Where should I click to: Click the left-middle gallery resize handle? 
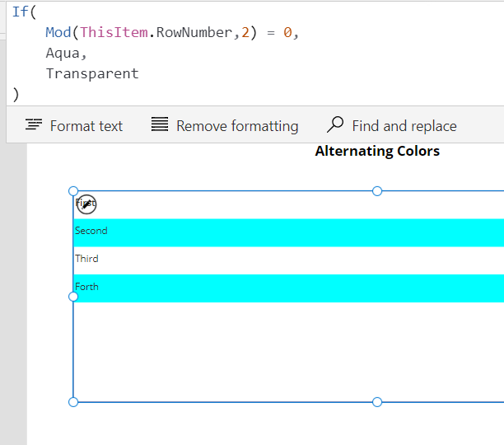(x=73, y=297)
